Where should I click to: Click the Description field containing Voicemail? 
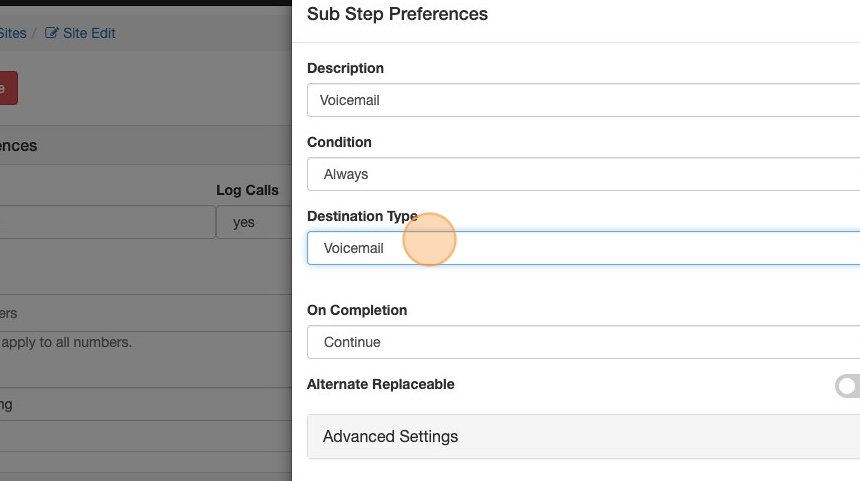(583, 100)
